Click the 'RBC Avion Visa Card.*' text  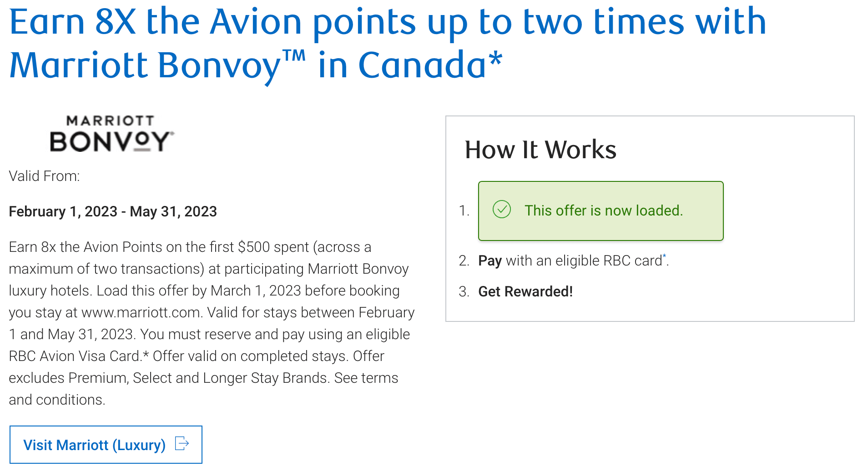click(79, 356)
